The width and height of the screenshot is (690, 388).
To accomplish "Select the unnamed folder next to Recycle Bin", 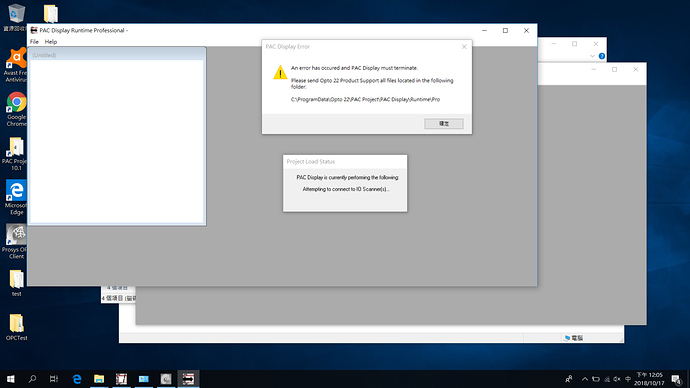I will 51,14.
